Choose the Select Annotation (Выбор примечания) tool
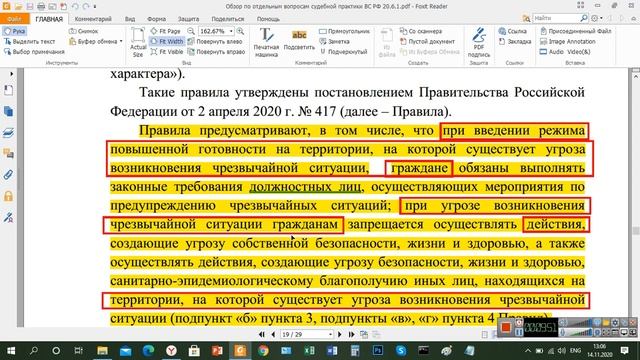The width and height of the screenshot is (640, 360). [34, 52]
